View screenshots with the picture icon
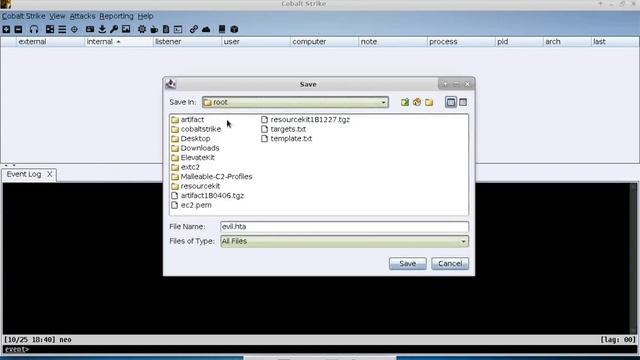The height and width of the screenshot is (360, 640). [126, 29]
